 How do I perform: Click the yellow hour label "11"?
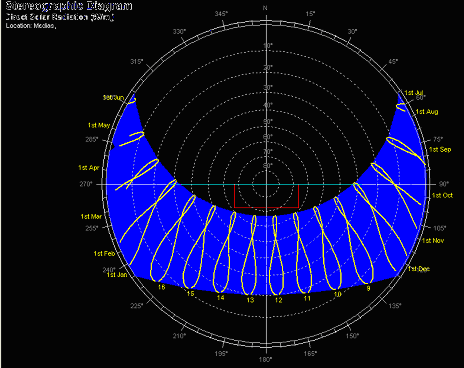(307, 298)
